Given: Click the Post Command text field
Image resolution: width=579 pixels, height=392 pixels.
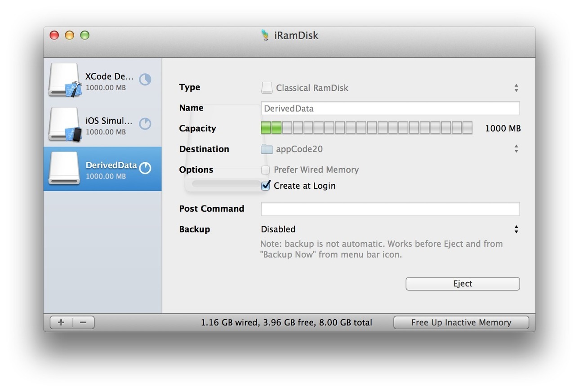Looking at the screenshot, I should point(390,209).
